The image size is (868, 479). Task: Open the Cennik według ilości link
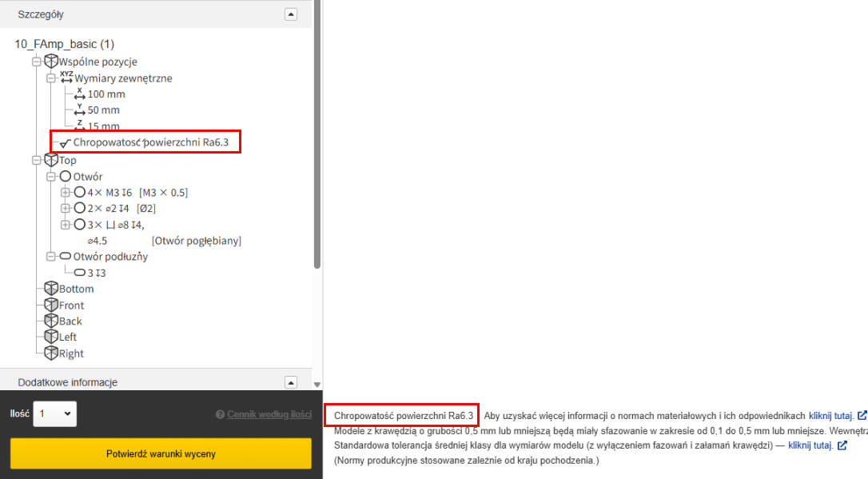point(269,415)
